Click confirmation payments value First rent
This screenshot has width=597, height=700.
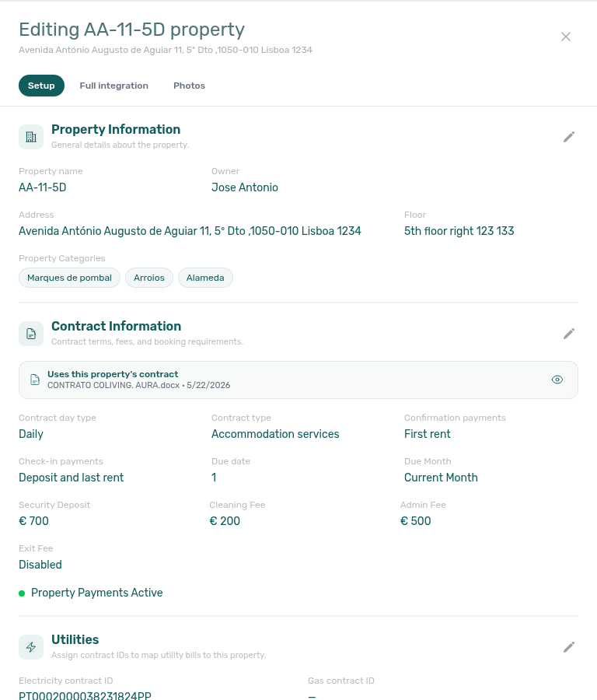click(x=428, y=434)
